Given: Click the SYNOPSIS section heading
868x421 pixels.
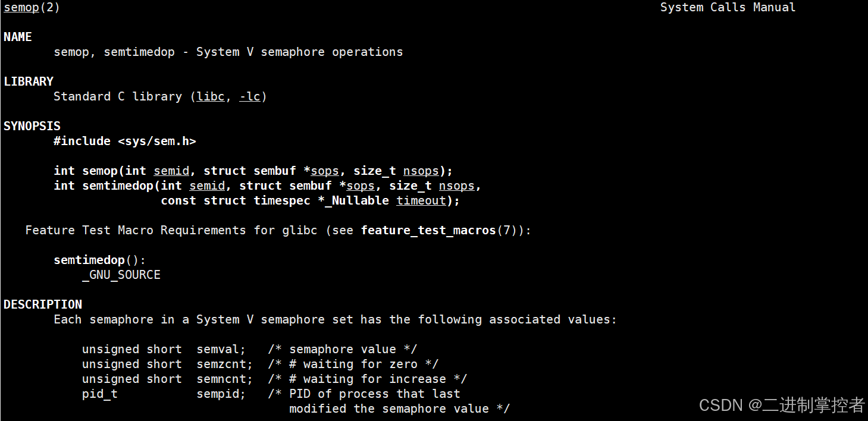Looking at the screenshot, I should point(32,126).
